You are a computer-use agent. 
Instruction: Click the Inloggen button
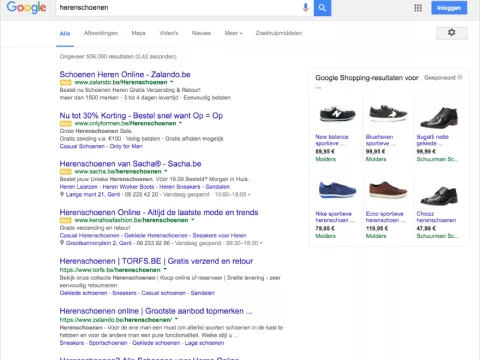click(x=449, y=8)
